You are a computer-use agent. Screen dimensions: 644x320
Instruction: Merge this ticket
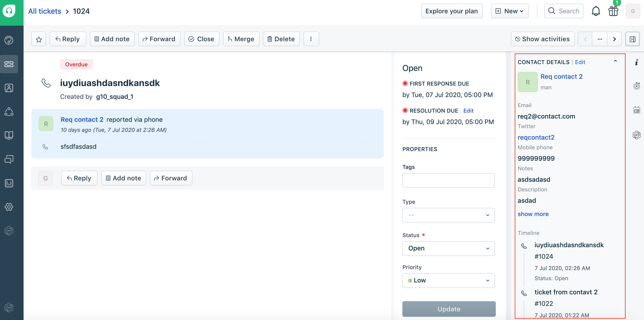point(241,39)
